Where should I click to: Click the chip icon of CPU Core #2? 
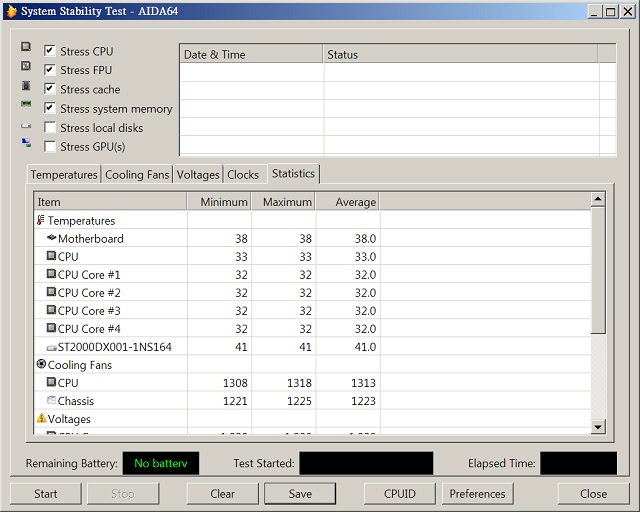[51, 292]
